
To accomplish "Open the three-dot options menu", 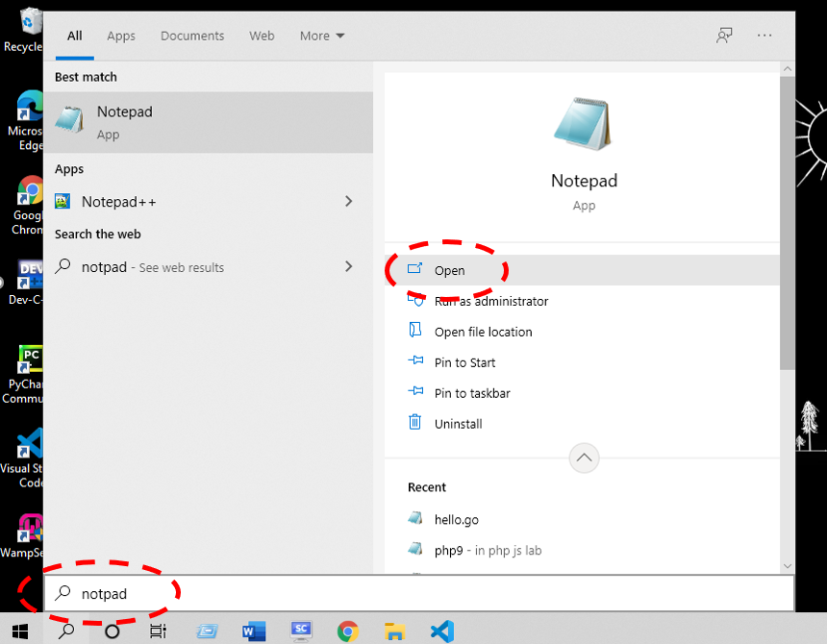I will (764, 36).
